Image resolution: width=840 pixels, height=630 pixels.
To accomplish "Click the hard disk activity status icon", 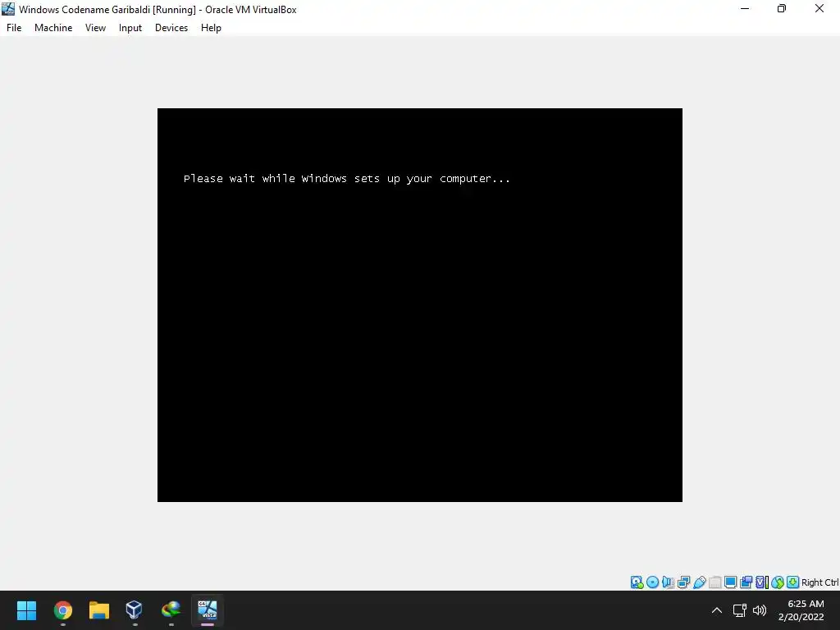I will coord(637,582).
